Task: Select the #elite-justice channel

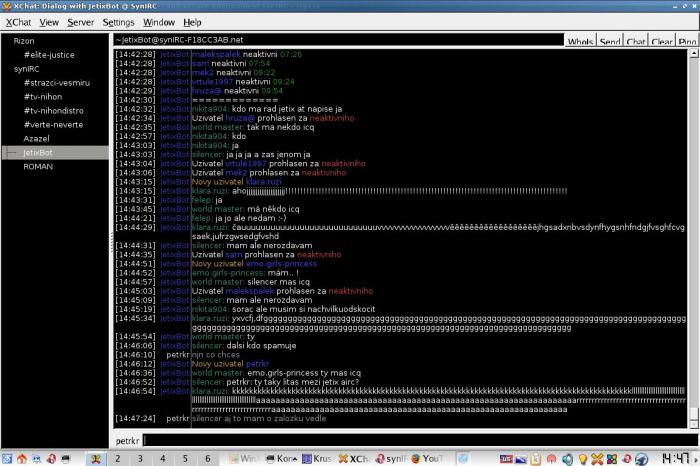Action: pos(49,55)
